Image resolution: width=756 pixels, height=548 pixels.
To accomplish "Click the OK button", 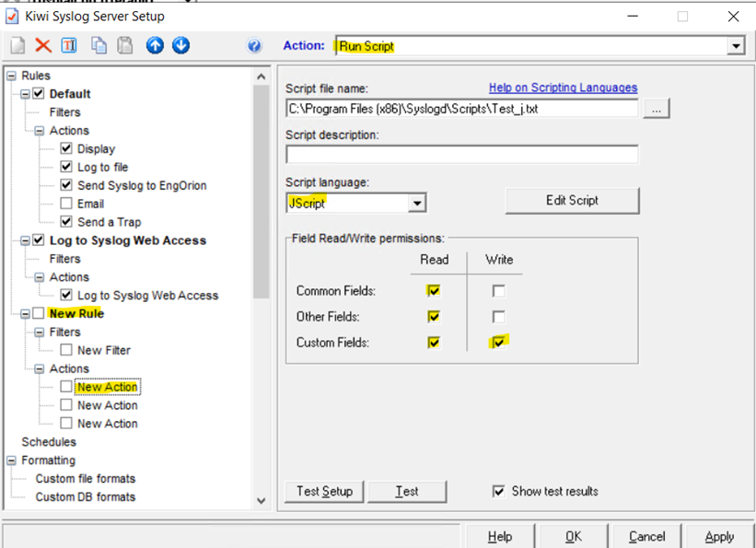I will pos(574,536).
